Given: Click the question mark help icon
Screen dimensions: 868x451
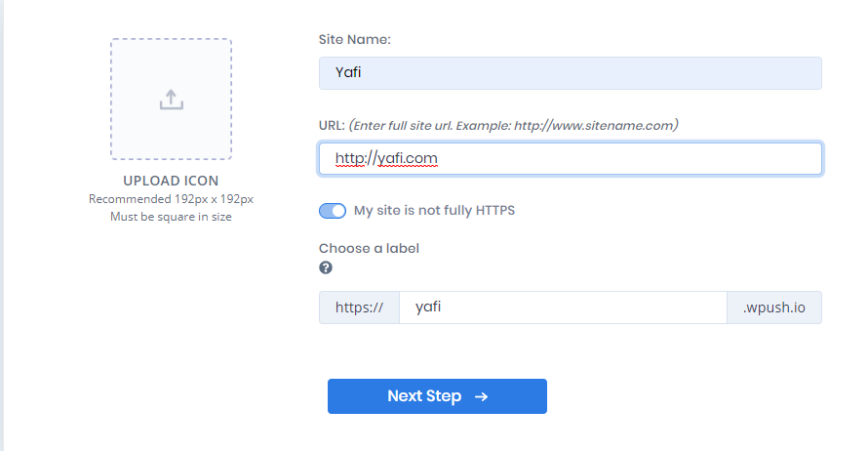Looking at the screenshot, I should (326, 267).
